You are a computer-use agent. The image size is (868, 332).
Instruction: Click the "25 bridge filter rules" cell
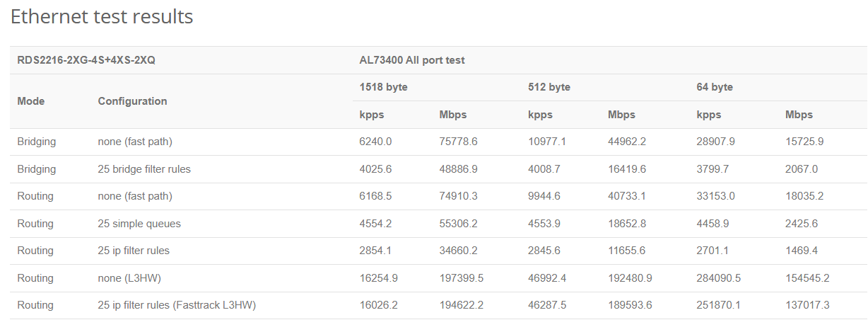(144, 169)
